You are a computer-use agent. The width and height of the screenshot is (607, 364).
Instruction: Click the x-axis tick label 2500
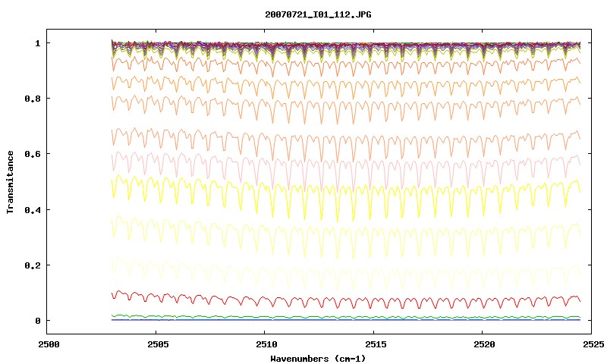(49, 344)
